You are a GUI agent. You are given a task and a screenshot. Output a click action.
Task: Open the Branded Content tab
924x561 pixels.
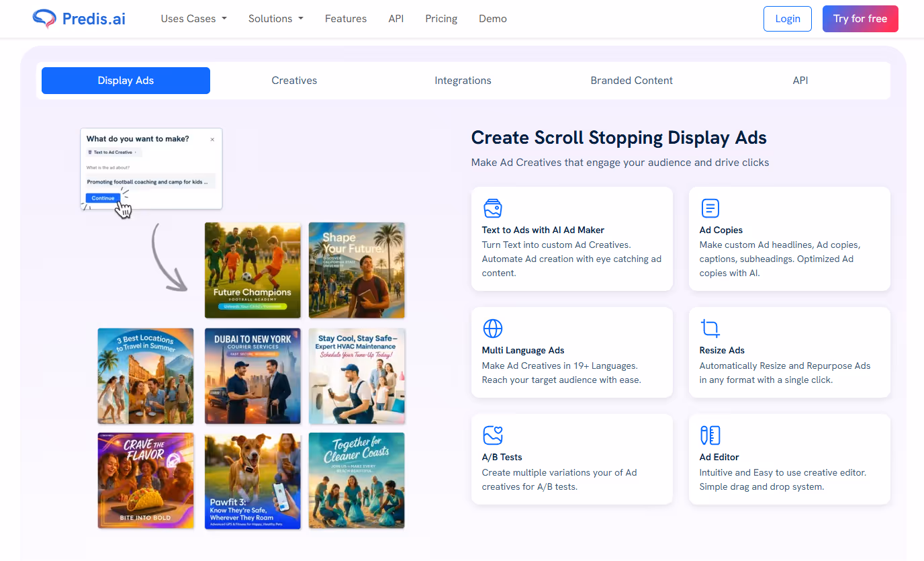coord(632,81)
